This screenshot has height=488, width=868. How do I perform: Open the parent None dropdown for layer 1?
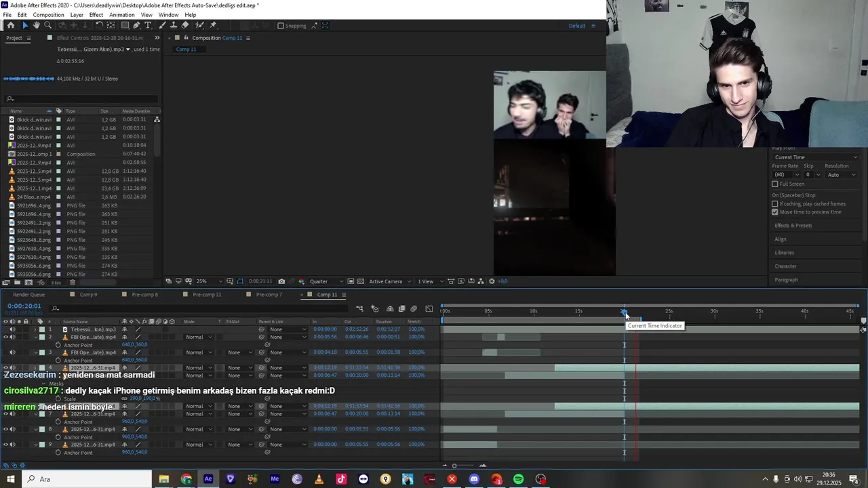[x=287, y=329]
